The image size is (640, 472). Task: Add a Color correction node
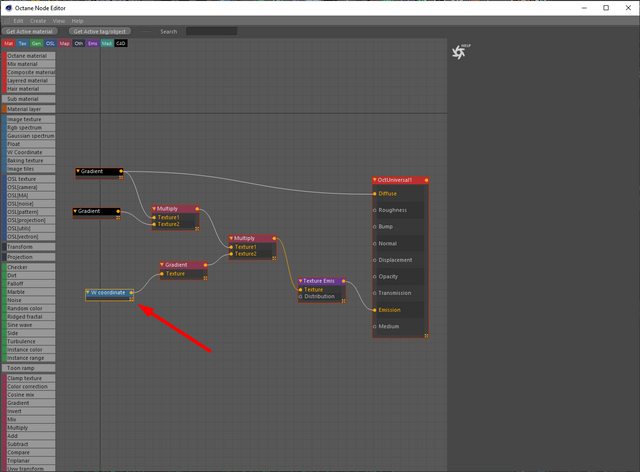pos(29,386)
